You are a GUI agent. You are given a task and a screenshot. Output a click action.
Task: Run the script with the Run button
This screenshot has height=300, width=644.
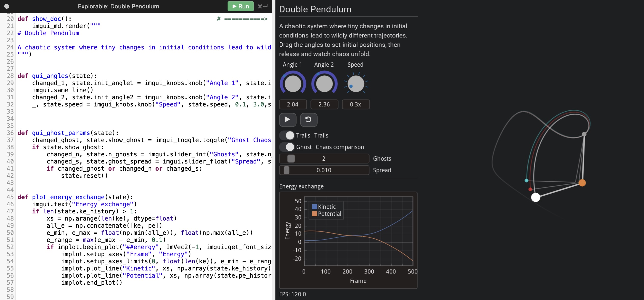tap(240, 6)
